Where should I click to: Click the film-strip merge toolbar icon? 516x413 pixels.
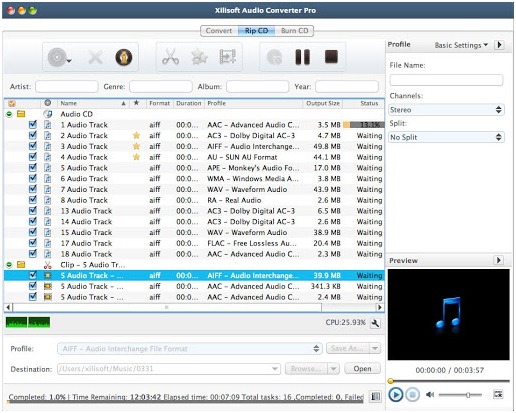pyautogui.click(x=228, y=56)
